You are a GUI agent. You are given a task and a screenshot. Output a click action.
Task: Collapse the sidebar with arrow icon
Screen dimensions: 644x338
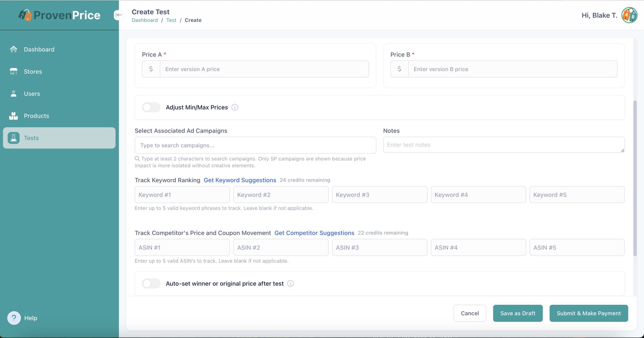(x=118, y=15)
